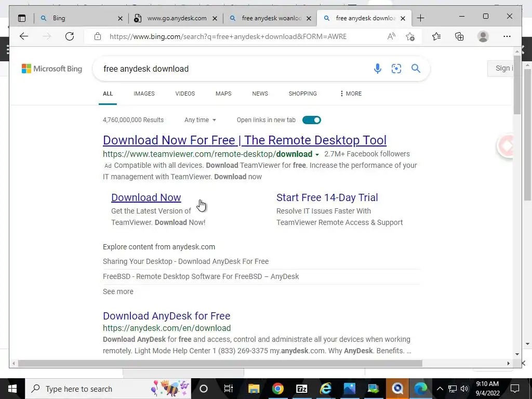Refresh the current Bing page
The width and height of the screenshot is (532, 399).
pyautogui.click(x=70, y=36)
